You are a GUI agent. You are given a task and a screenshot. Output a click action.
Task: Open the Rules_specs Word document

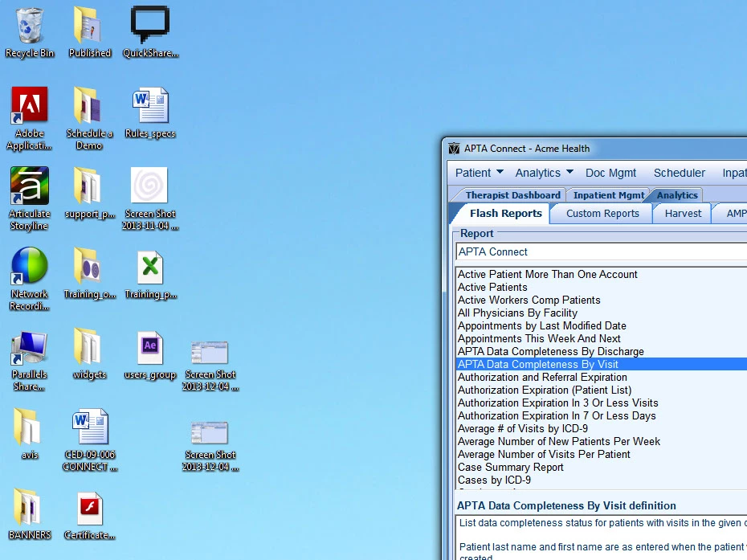click(x=150, y=106)
